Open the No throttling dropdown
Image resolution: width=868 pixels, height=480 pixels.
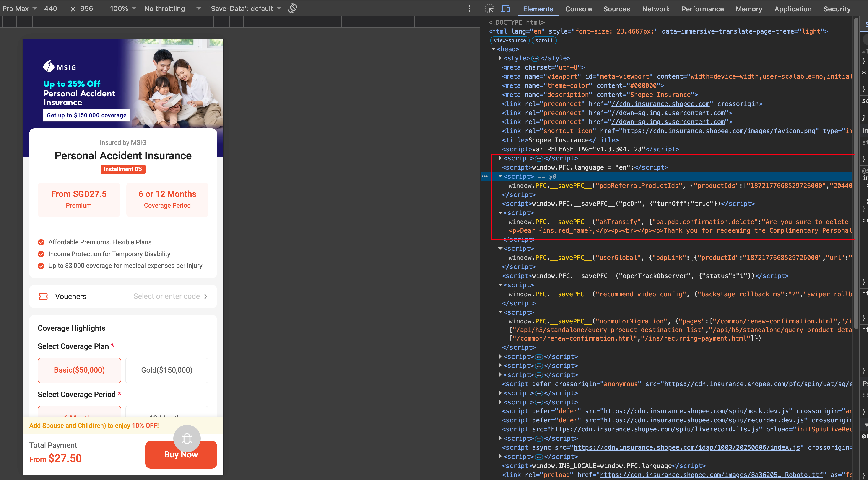tap(172, 8)
